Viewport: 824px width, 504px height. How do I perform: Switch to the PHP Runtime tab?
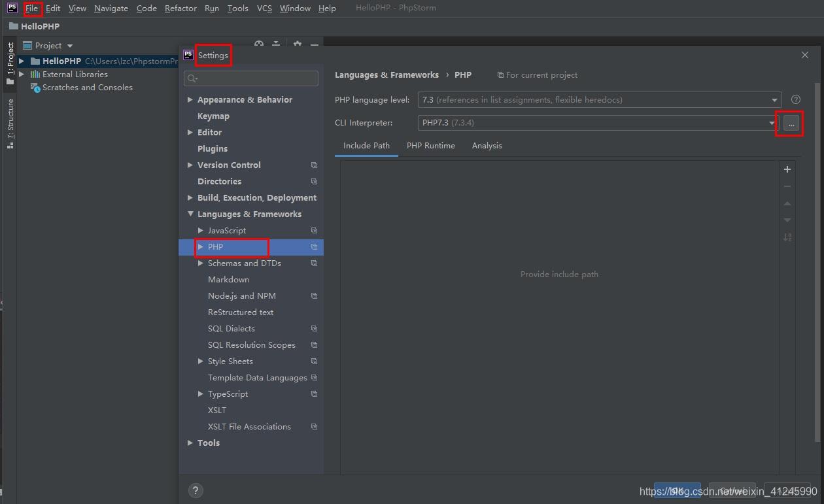click(x=430, y=146)
